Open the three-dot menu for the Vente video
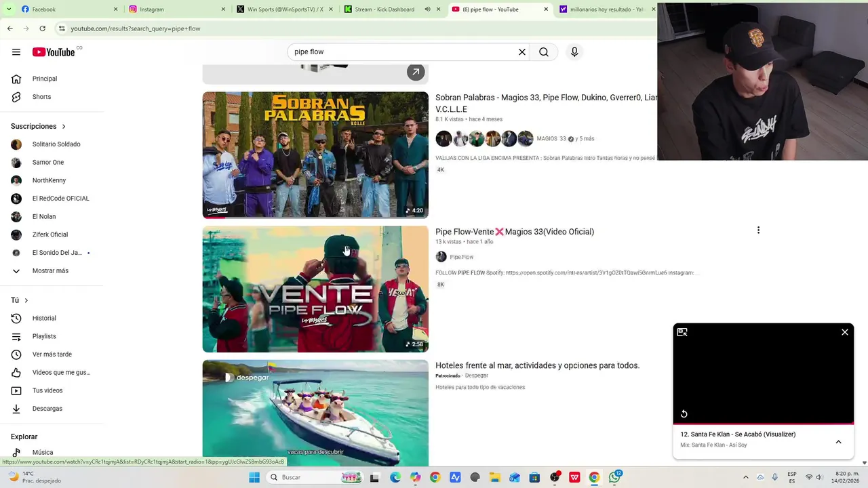 [x=758, y=230]
